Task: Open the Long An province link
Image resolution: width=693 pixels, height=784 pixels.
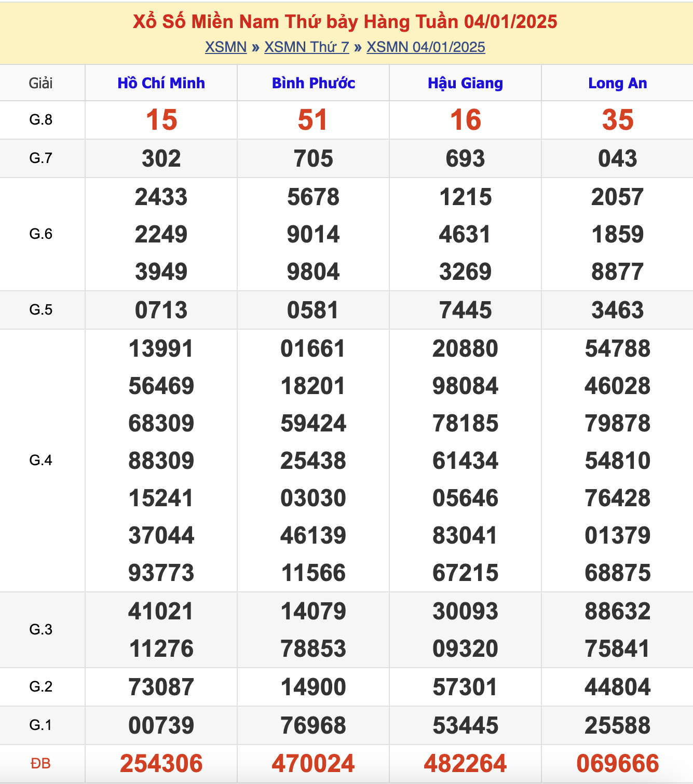Action: (617, 83)
